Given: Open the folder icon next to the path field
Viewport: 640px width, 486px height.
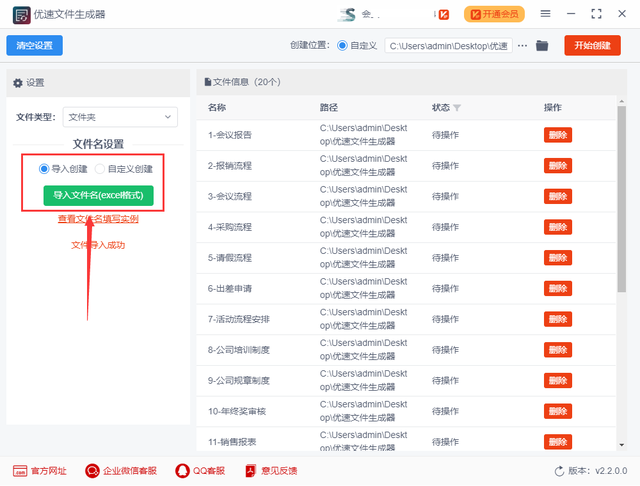Looking at the screenshot, I should coord(542,45).
